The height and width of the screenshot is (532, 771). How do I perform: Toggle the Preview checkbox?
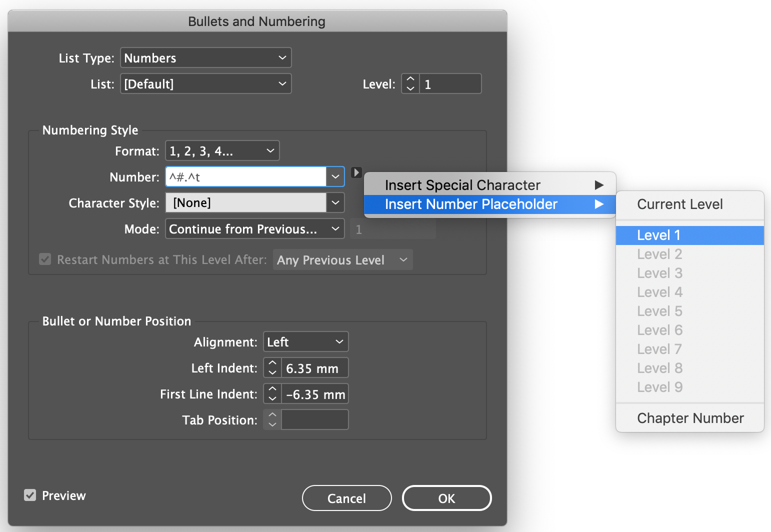coord(30,495)
